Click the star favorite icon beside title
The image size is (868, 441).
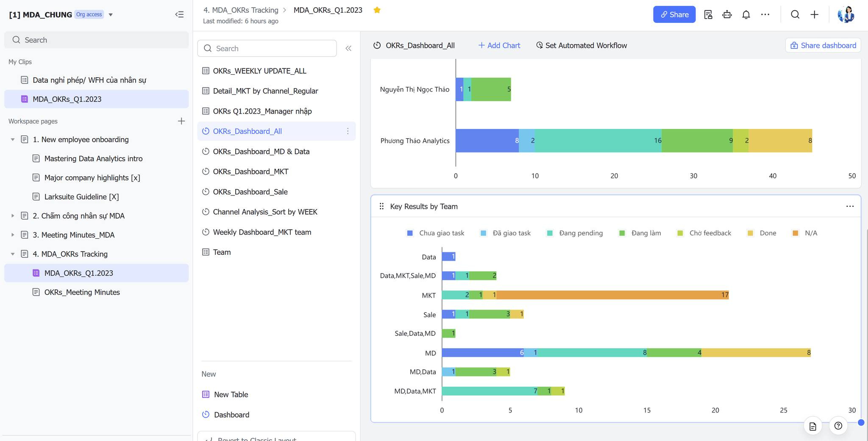point(377,10)
